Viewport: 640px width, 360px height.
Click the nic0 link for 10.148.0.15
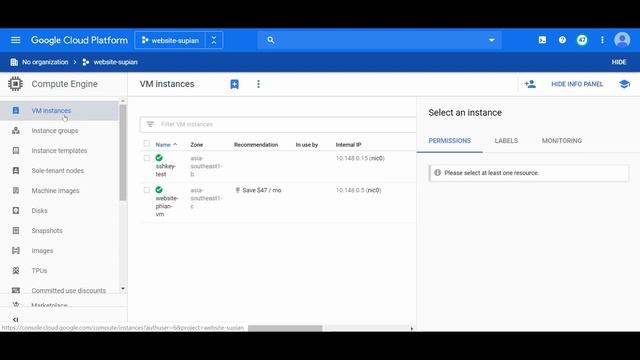click(x=377, y=158)
